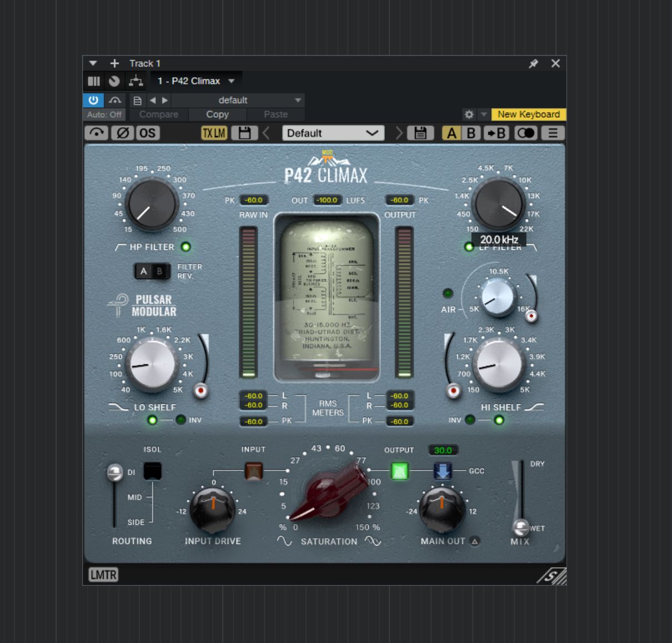The height and width of the screenshot is (643, 672).
Task: Click the plus icon next to Track 1
Action: point(114,63)
